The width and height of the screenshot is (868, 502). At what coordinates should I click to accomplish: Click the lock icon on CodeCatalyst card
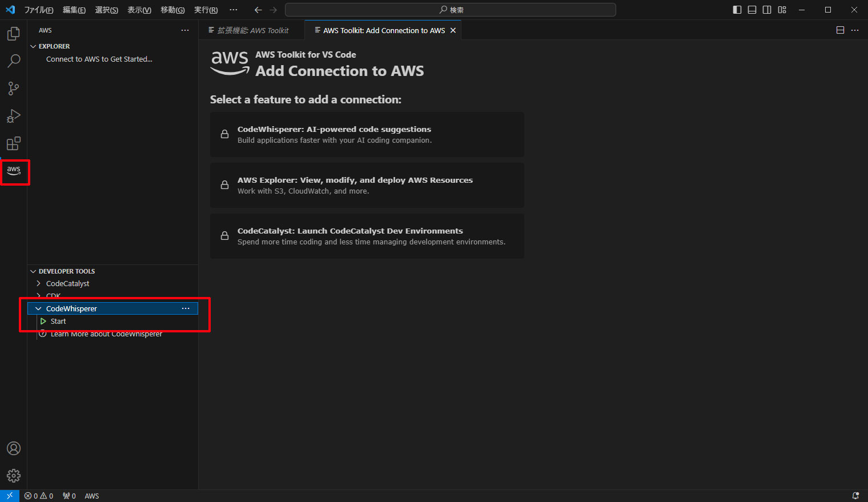coord(225,236)
